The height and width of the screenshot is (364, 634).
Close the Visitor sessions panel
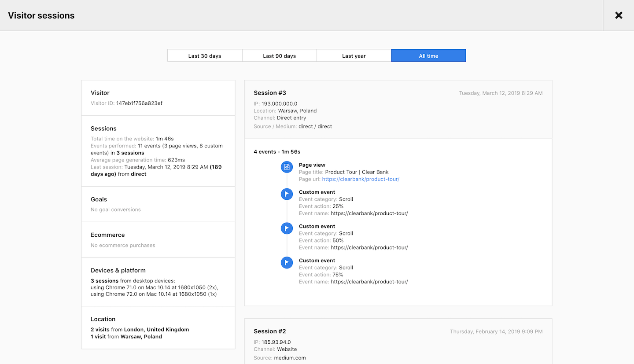(x=619, y=15)
